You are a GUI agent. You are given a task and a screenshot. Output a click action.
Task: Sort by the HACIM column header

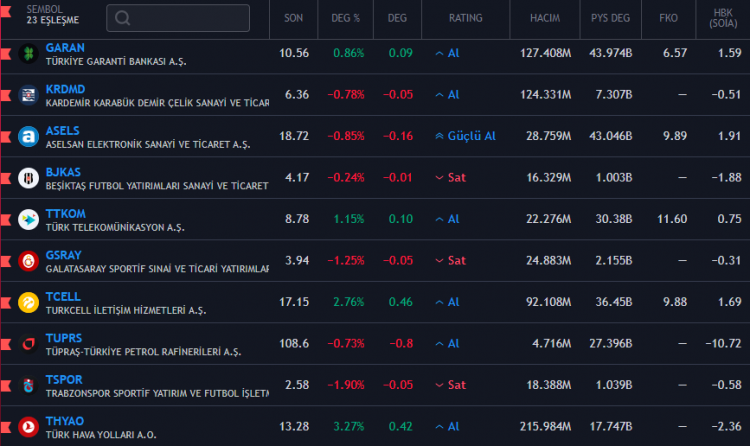[545, 18]
